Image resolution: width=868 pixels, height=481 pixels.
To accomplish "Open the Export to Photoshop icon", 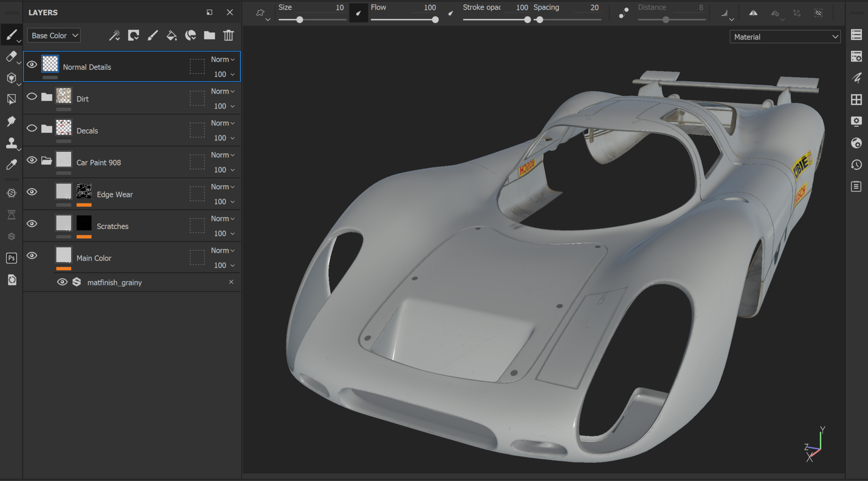I will 11,258.
